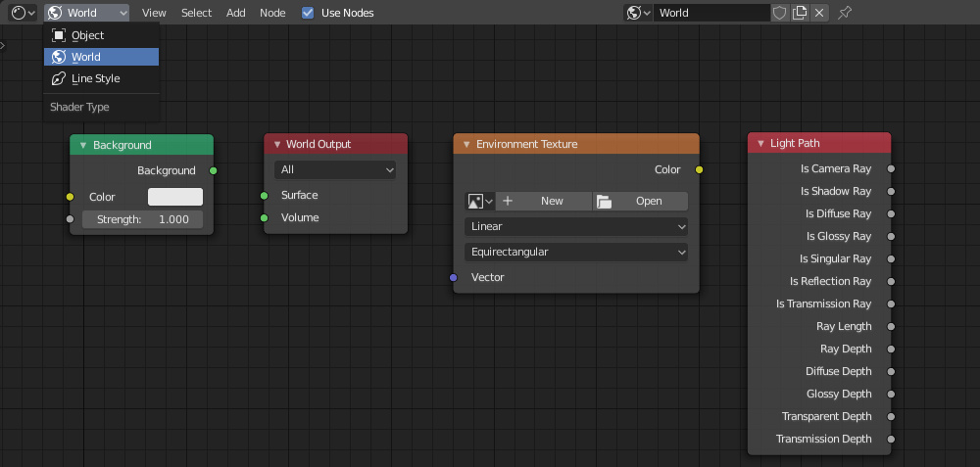Click the Open image button

(640, 201)
